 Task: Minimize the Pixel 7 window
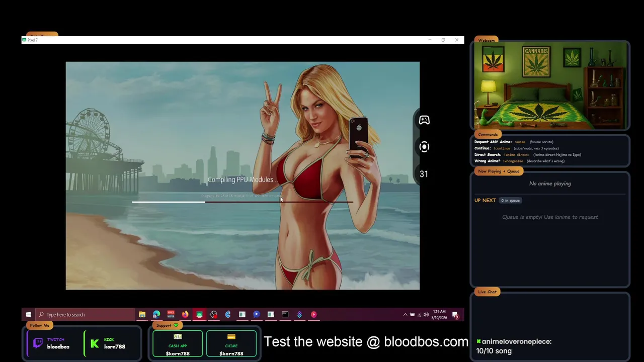430,40
